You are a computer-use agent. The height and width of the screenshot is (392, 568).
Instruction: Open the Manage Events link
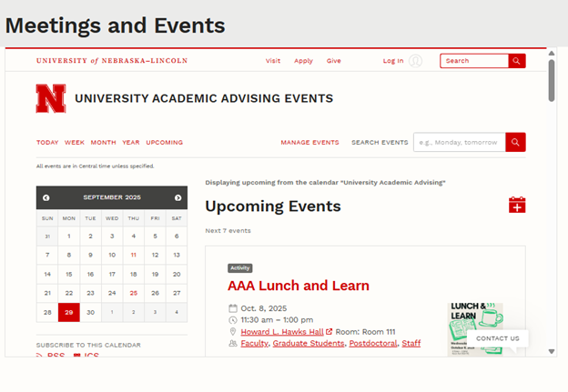tap(309, 143)
